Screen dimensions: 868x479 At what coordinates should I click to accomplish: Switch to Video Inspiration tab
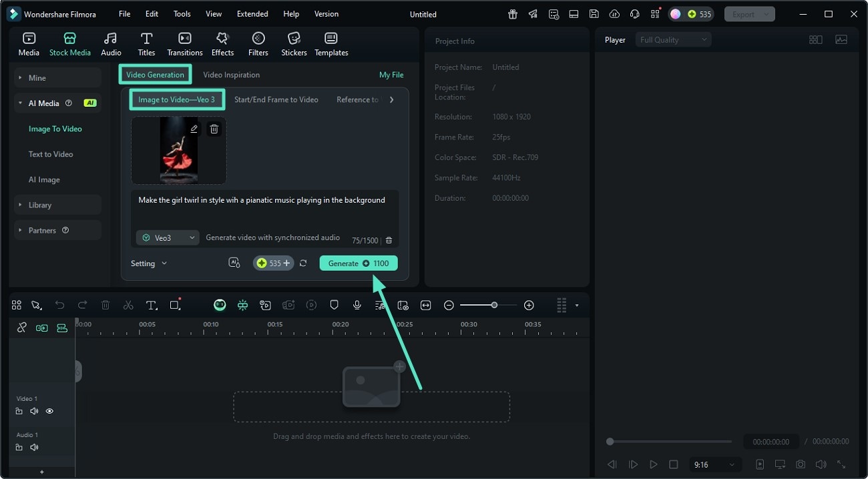pos(232,75)
